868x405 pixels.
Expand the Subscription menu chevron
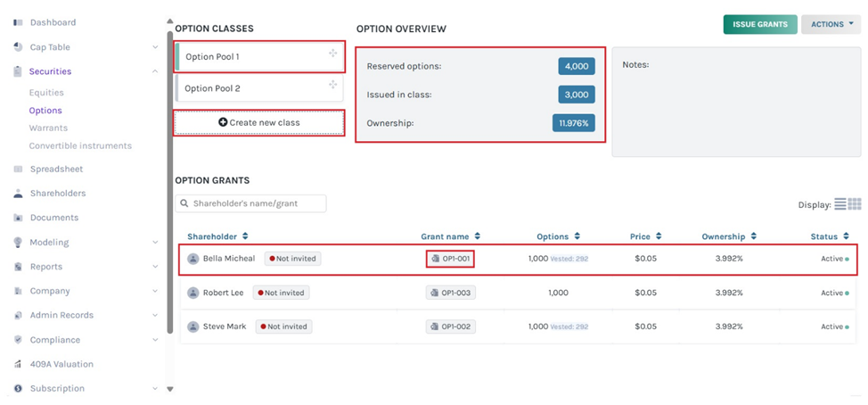tap(155, 388)
